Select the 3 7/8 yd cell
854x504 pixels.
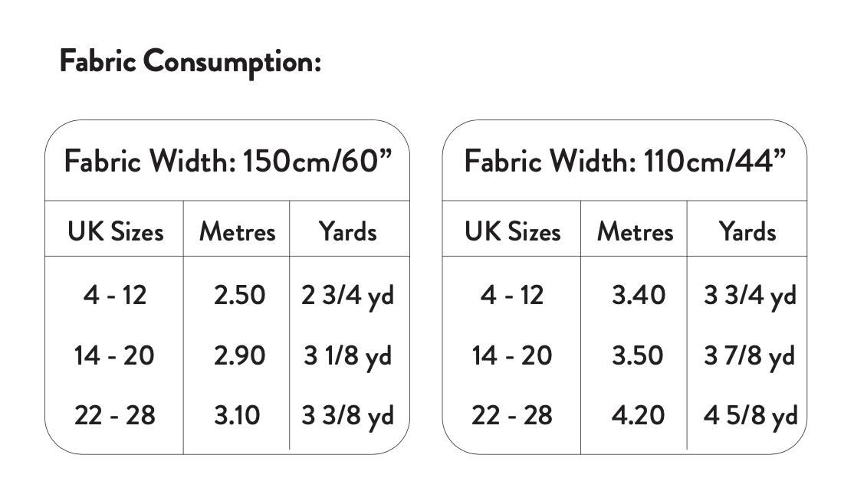[x=750, y=356]
